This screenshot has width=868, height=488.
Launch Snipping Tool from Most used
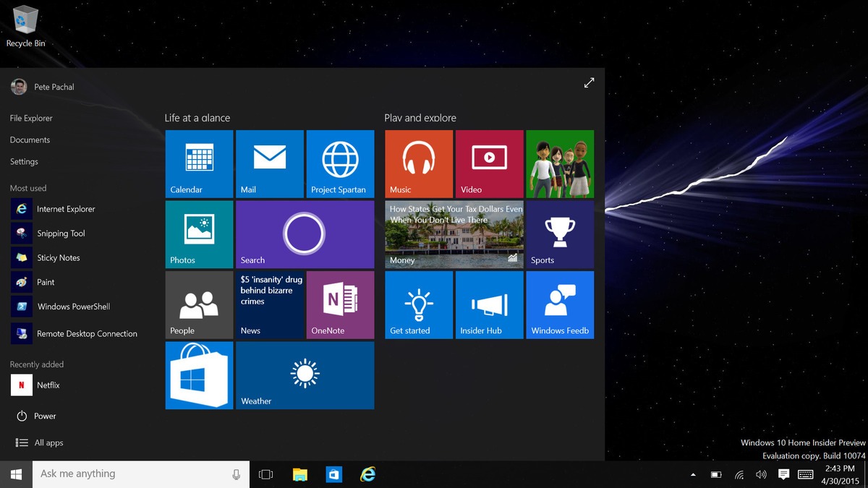[x=48, y=234]
